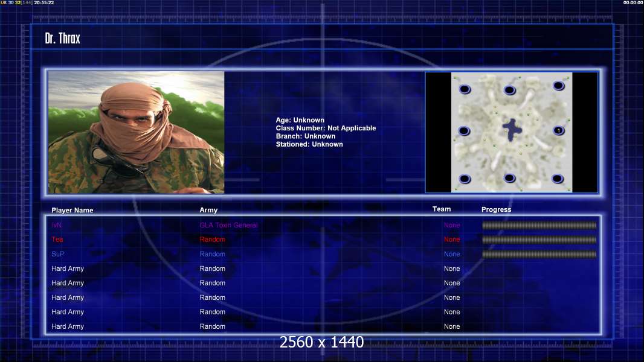The image size is (644, 362).
Task: Click the dark blue cross-shaped lake on minimap
Action: click(512, 129)
